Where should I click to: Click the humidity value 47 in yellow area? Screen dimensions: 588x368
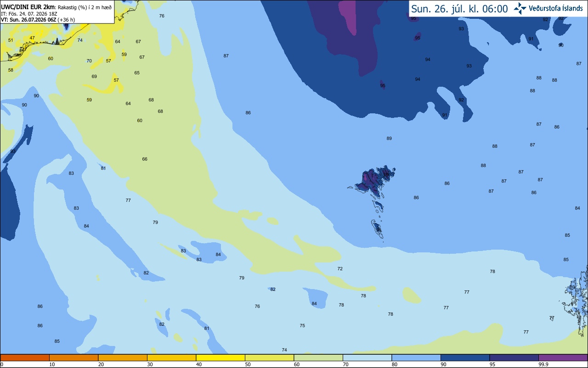coord(32,38)
